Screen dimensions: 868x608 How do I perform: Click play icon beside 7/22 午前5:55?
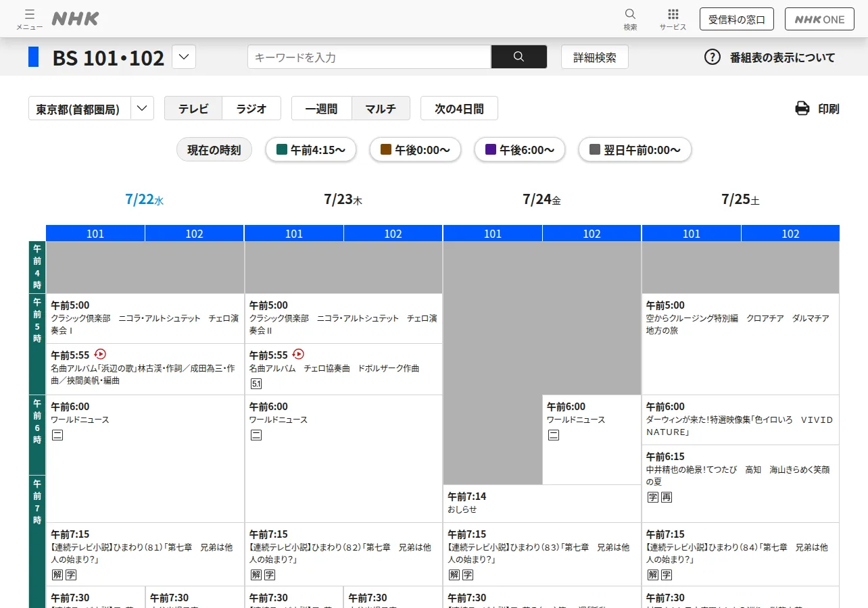tap(100, 354)
